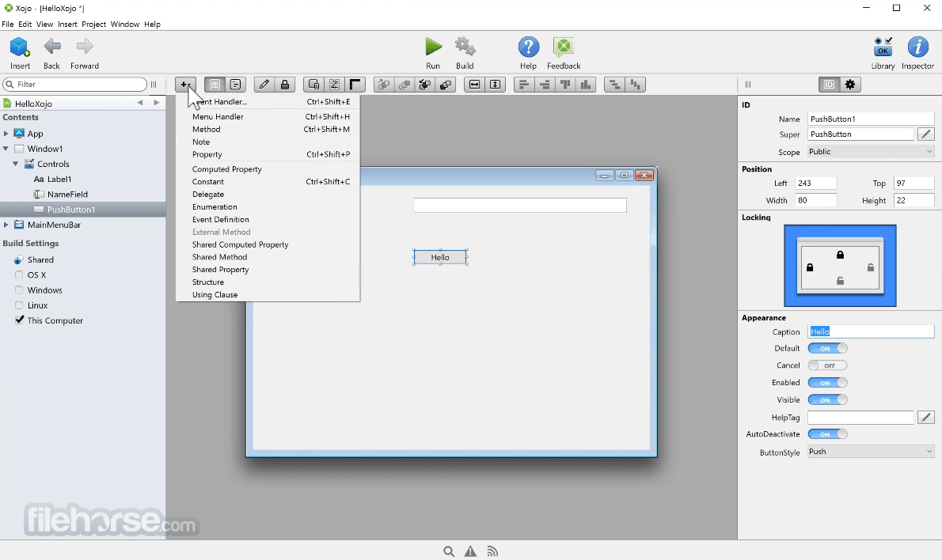This screenshot has height=560, width=942.
Task: Check the Linux build target
Action: coord(19,305)
